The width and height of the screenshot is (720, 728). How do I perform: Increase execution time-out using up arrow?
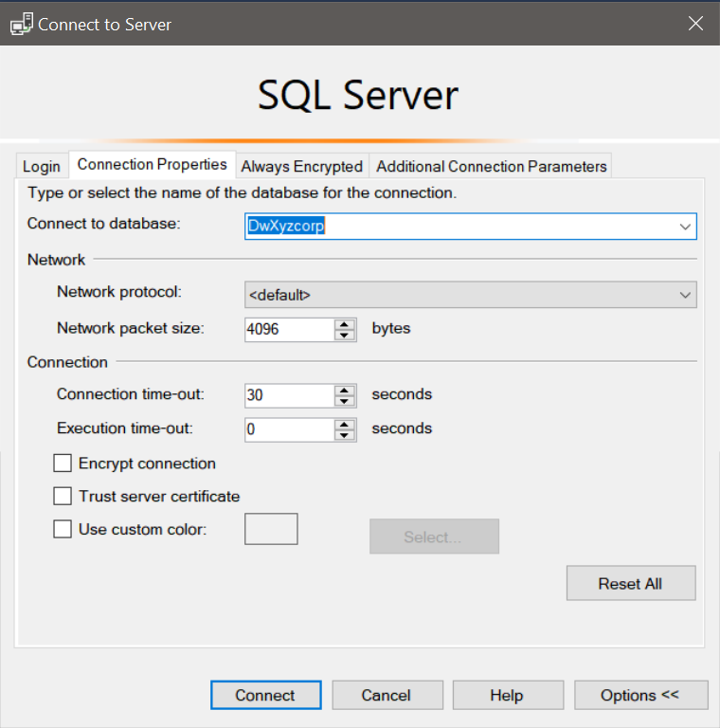point(346,423)
